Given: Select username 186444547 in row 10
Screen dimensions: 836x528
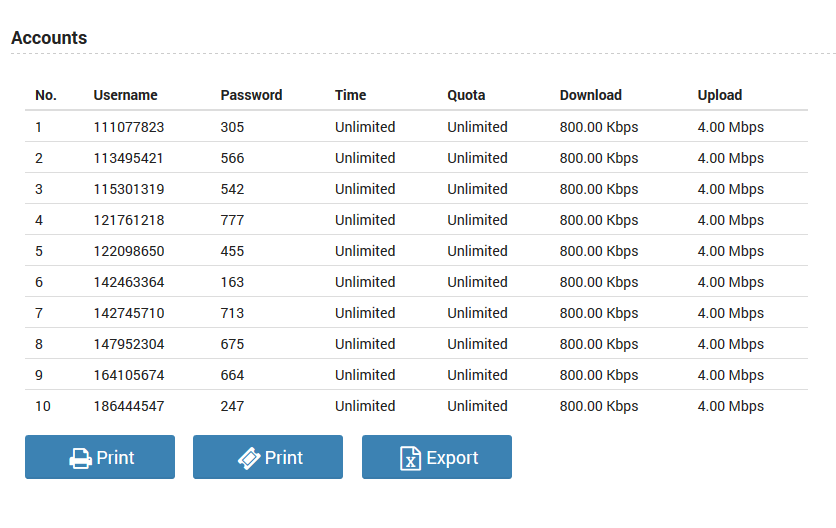Looking at the screenshot, I should click(128, 406).
